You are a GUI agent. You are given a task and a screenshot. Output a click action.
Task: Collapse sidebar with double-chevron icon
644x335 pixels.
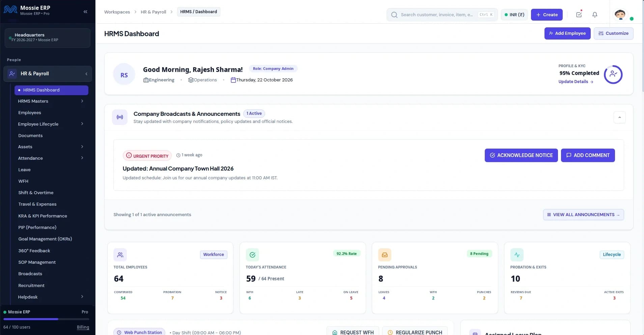pos(85,11)
